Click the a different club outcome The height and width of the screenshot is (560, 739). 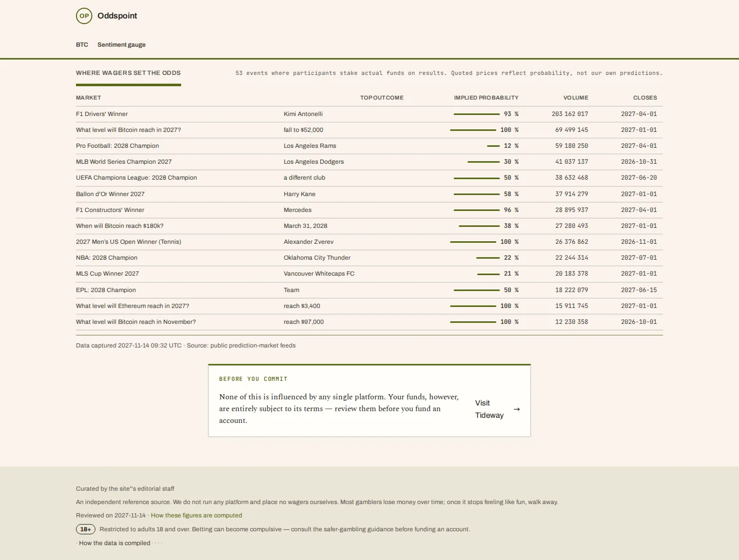click(304, 178)
